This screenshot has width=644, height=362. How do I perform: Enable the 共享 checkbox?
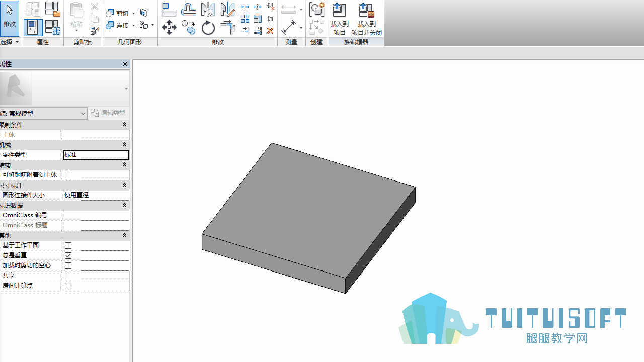[x=68, y=276]
